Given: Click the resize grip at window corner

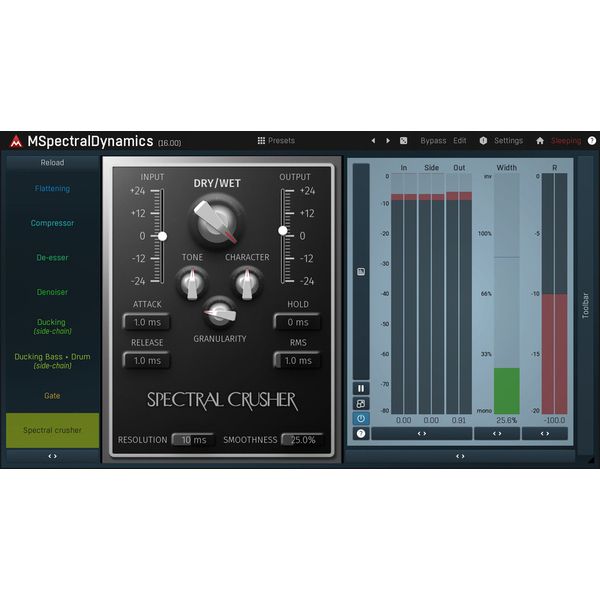Looking at the screenshot, I should 591,460.
